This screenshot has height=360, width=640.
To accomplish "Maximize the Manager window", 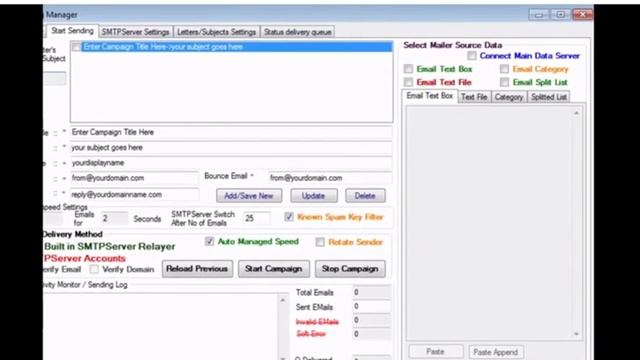I will [560, 15].
